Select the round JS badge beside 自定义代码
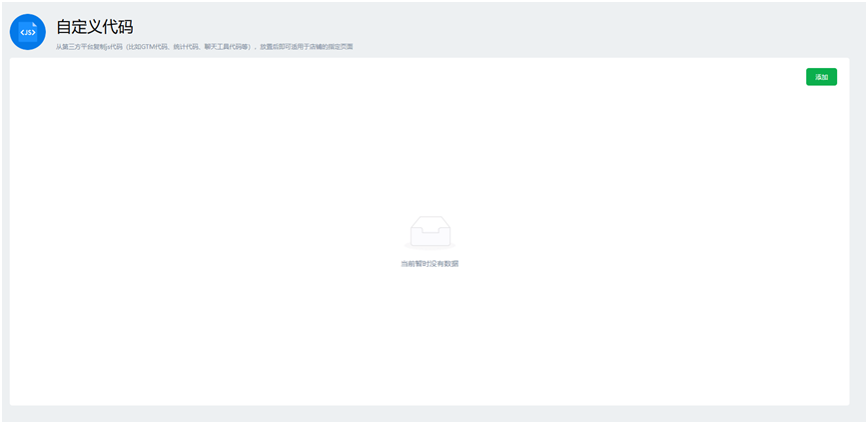The image size is (868, 424). click(27, 31)
